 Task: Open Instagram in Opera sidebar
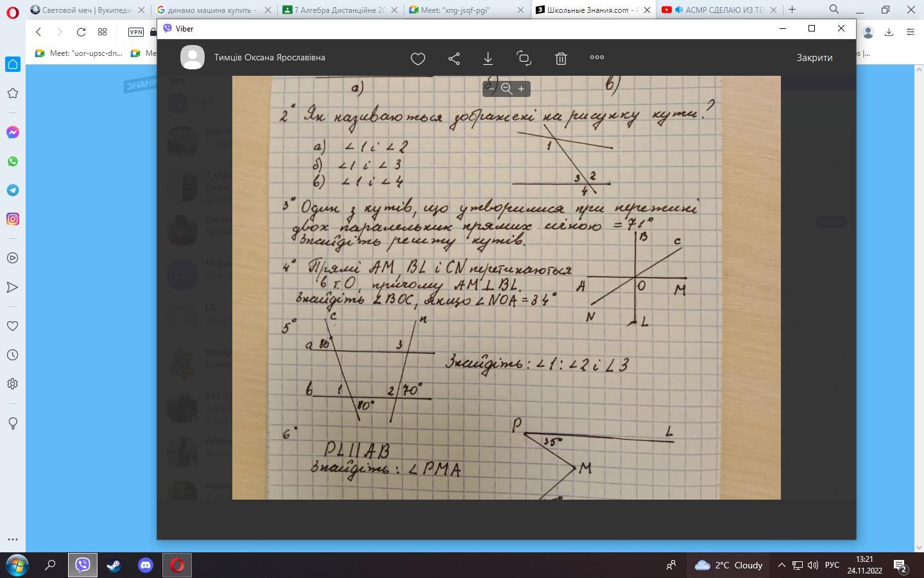(x=12, y=219)
